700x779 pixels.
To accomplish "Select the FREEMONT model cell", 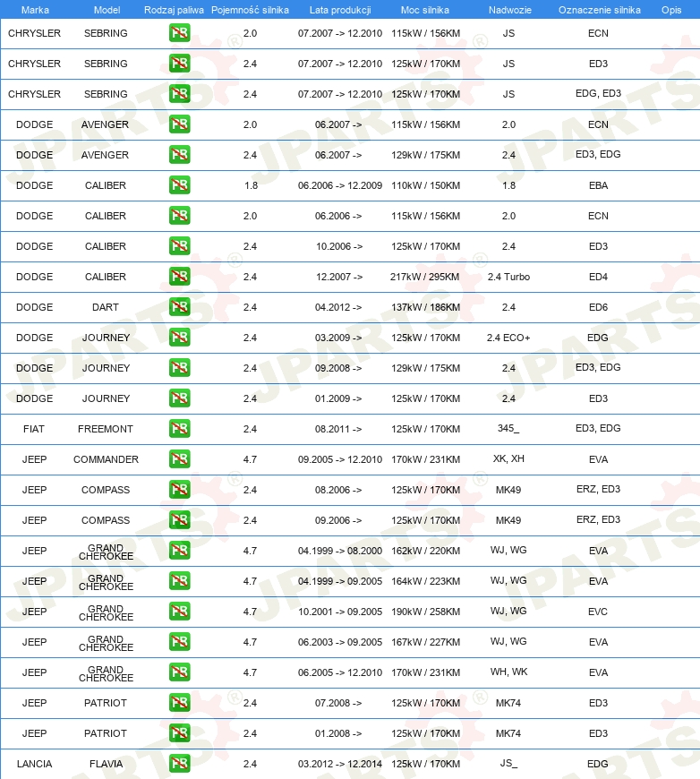I will [x=106, y=429].
